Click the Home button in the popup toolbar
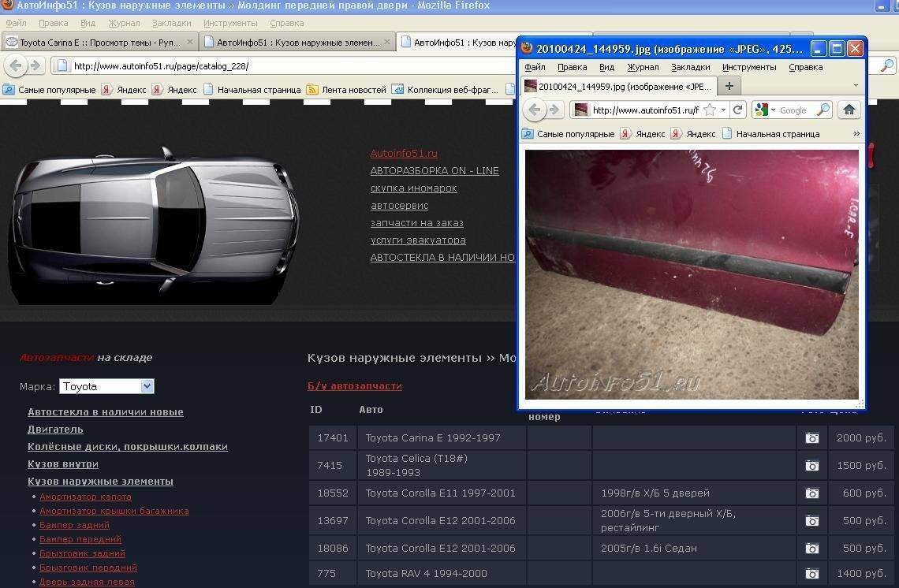This screenshot has width=899, height=588. point(849,110)
